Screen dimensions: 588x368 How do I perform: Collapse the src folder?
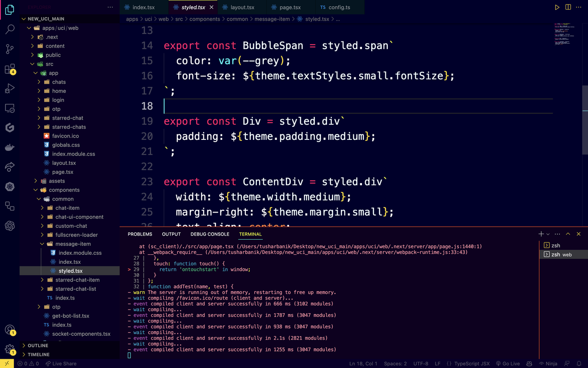pos(70,64)
